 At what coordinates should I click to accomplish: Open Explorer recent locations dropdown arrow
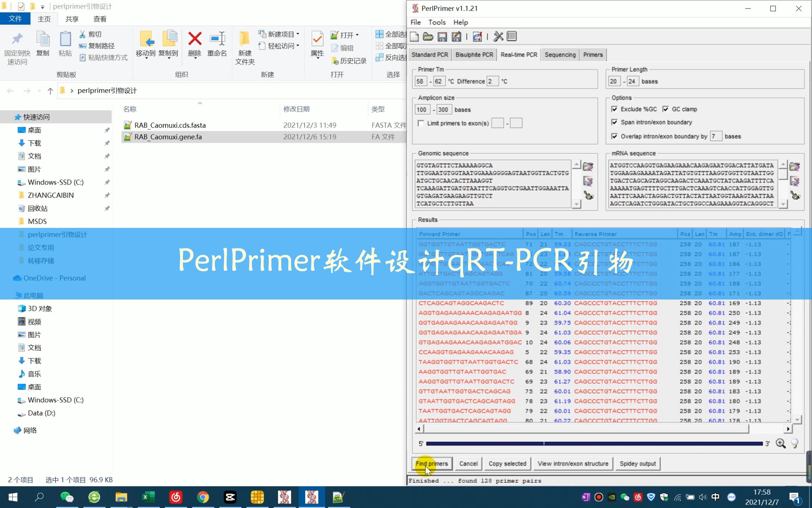(39, 91)
